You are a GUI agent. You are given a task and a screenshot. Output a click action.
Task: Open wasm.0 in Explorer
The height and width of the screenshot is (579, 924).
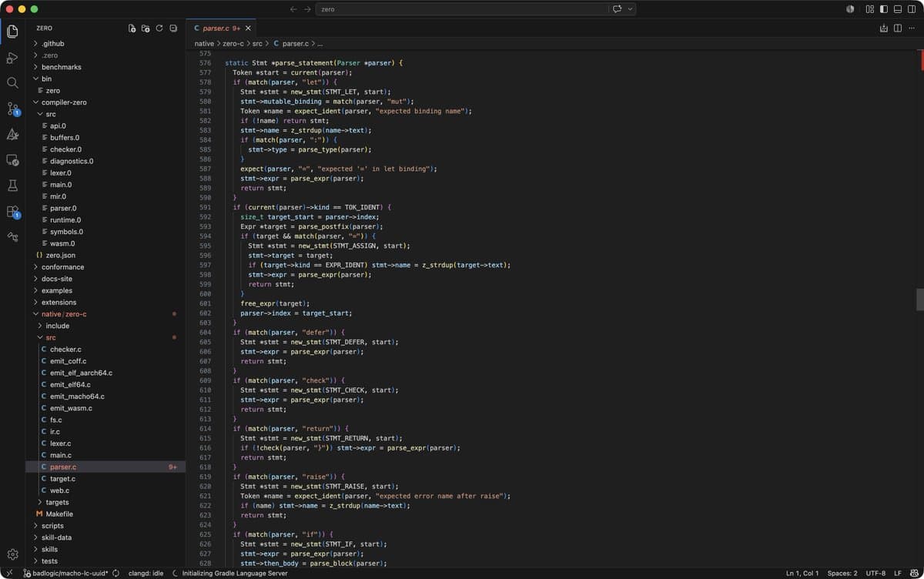tap(105, 243)
